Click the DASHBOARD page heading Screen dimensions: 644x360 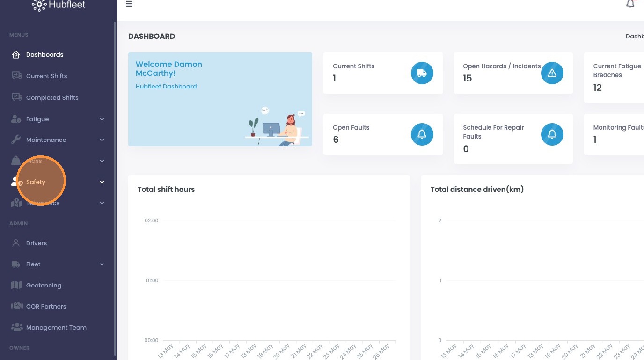pos(152,37)
